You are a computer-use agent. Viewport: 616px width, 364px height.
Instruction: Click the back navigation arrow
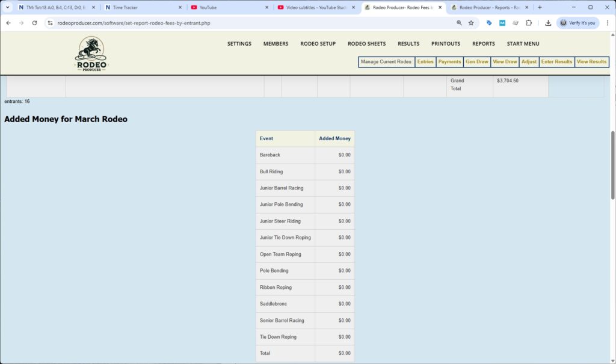pyautogui.click(x=8, y=22)
